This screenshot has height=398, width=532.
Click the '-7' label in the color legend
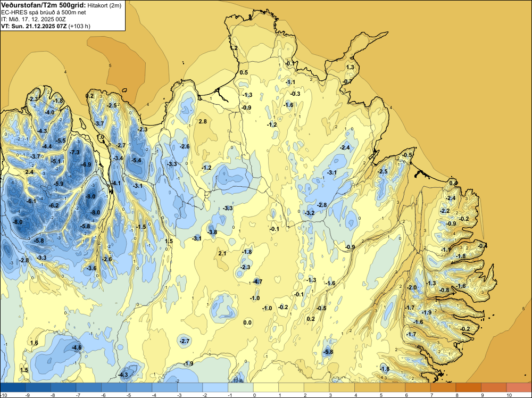click(78, 395)
